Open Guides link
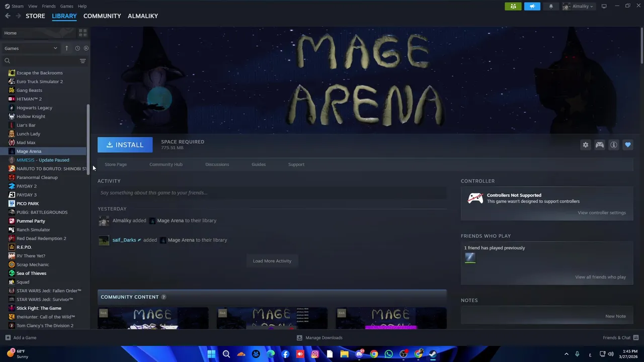This screenshot has width=644, height=362. pyautogui.click(x=259, y=164)
